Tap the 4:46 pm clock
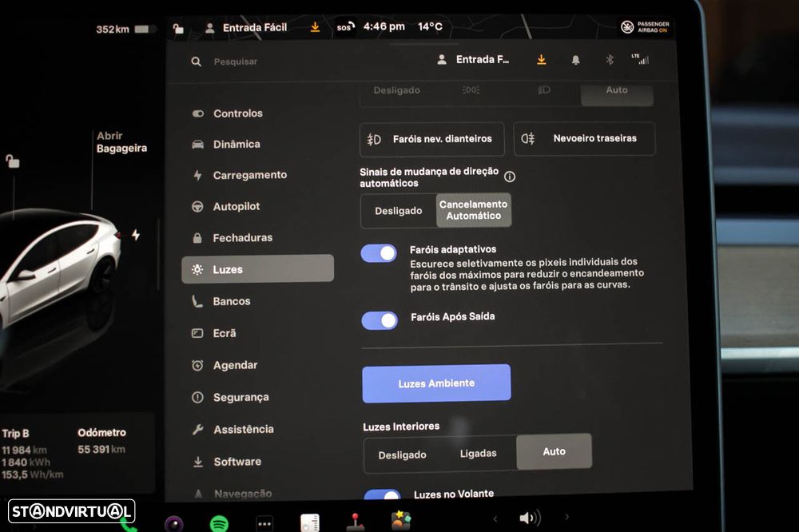 tap(384, 26)
